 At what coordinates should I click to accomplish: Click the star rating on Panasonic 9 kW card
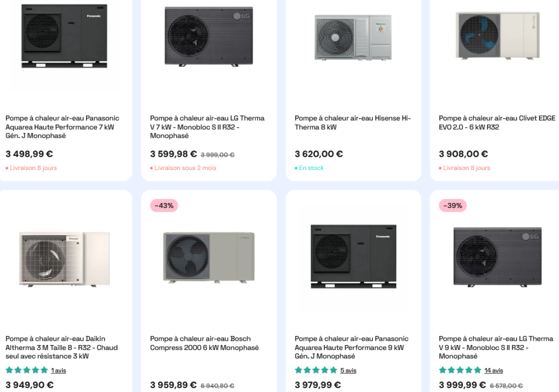click(316, 370)
